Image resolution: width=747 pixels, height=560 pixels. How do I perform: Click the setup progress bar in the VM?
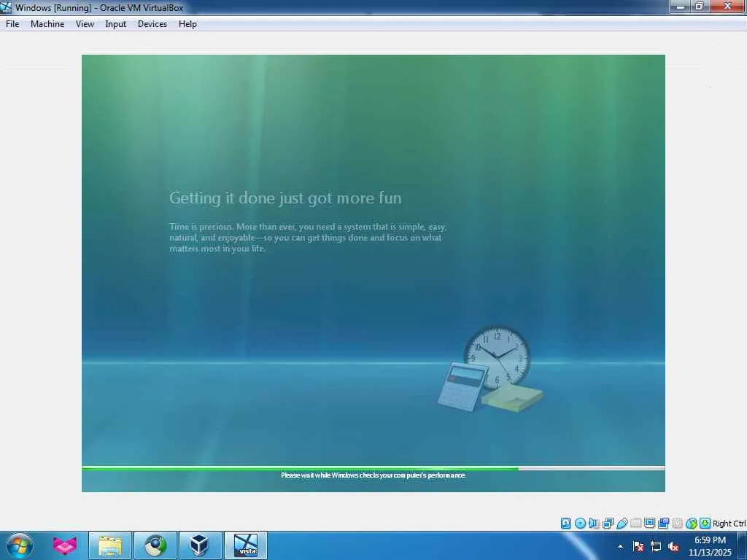[373, 469]
